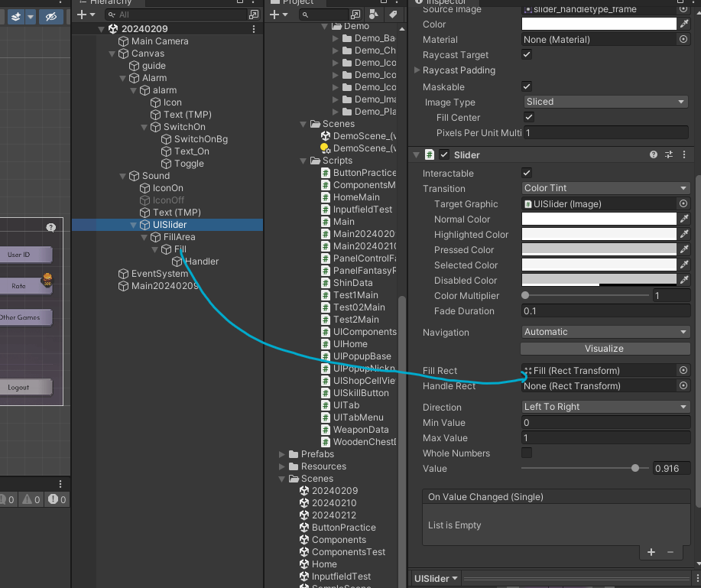
Task: Select the Resources folder in Project
Action: click(323, 466)
